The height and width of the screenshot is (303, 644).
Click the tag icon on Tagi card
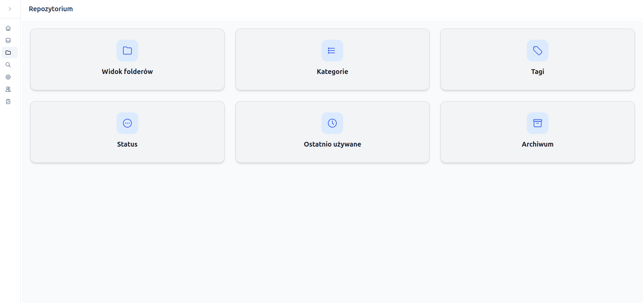point(538,51)
